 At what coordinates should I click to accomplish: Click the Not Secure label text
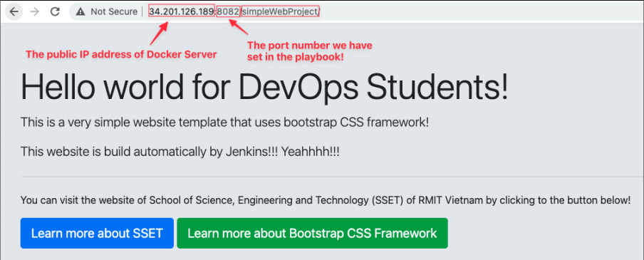tap(114, 11)
